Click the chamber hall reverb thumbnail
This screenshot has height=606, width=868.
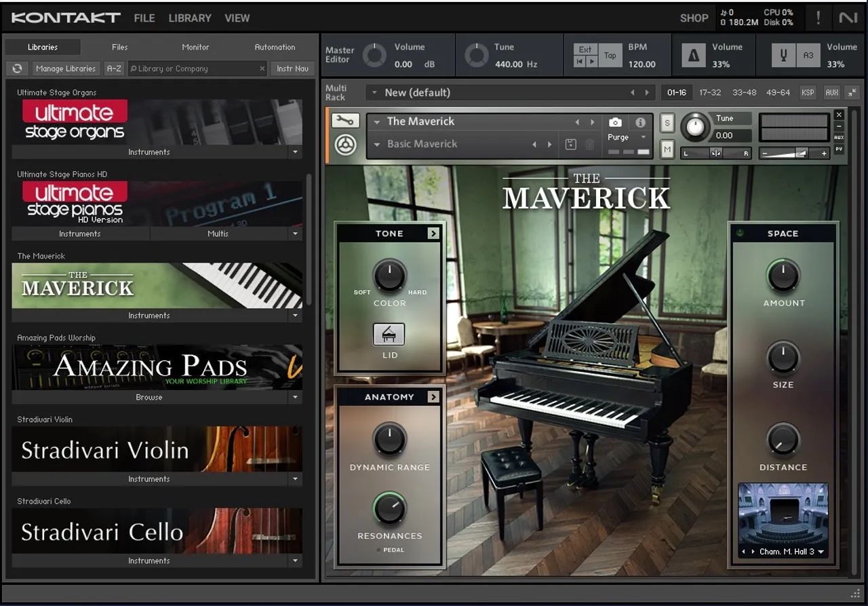783,514
